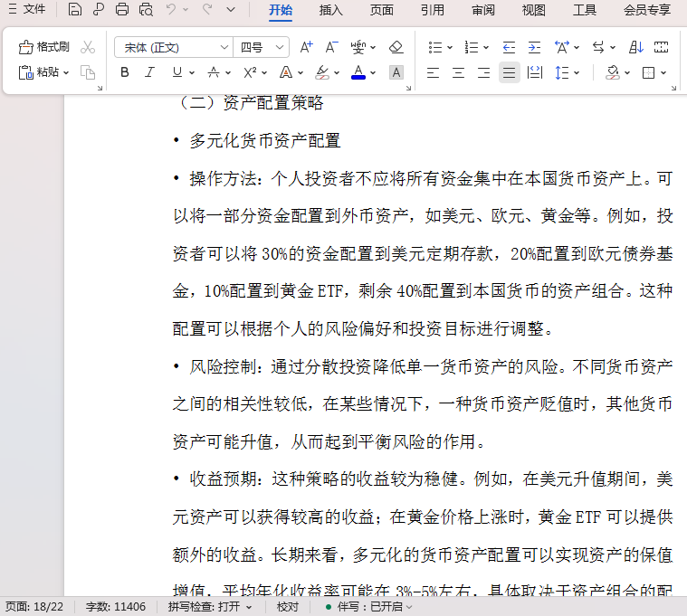Apply the text highlight color
The width and height of the screenshot is (687, 616).
pyautogui.click(x=322, y=72)
